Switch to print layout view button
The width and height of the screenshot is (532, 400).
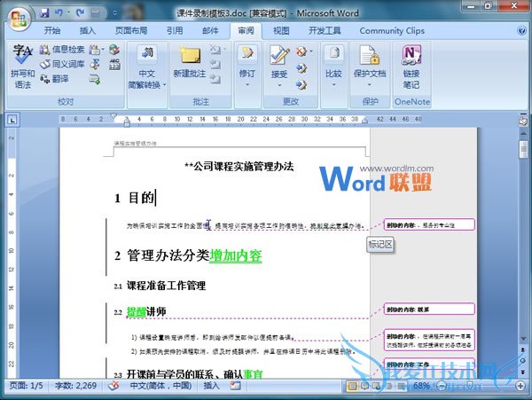click(353, 386)
